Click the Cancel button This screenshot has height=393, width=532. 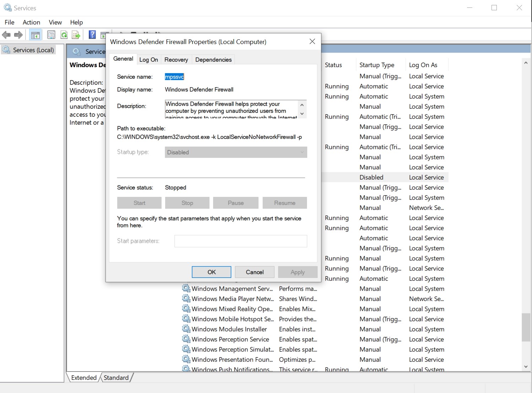(255, 272)
